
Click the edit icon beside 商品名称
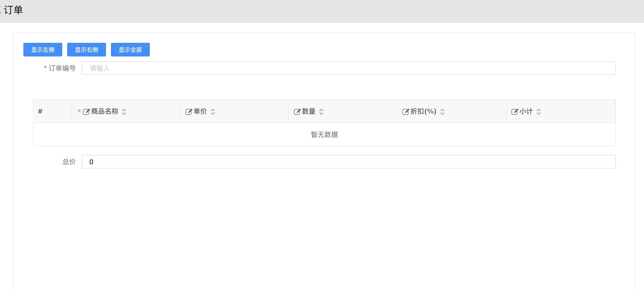(x=86, y=111)
